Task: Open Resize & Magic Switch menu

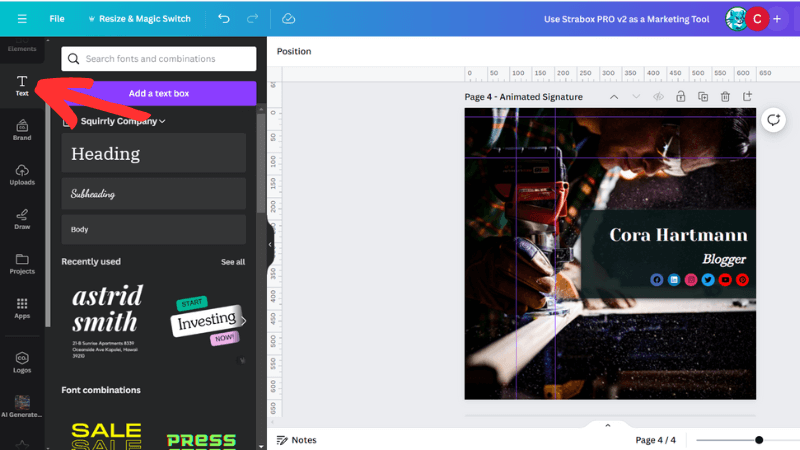Action: pyautogui.click(x=140, y=18)
